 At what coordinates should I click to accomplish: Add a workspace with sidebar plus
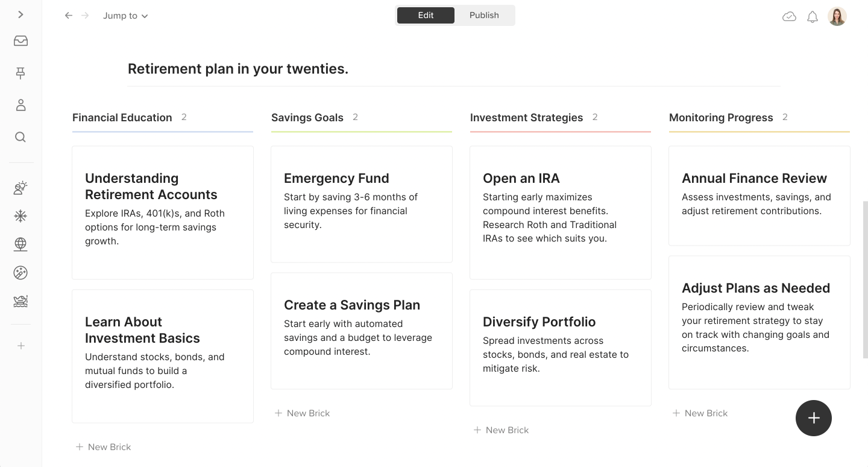point(20,346)
